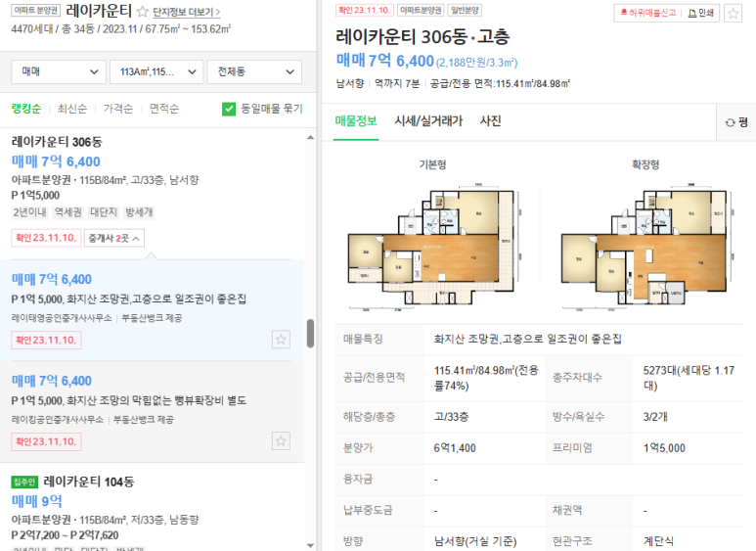
Task: Switch to the 매물정보 tab
Action: (356, 121)
